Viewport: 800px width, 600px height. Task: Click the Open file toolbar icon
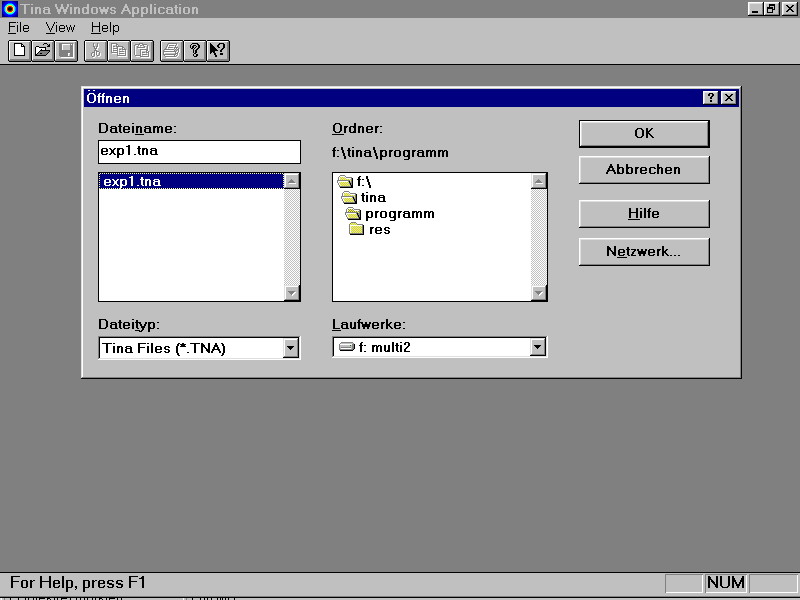click(42, 50)
